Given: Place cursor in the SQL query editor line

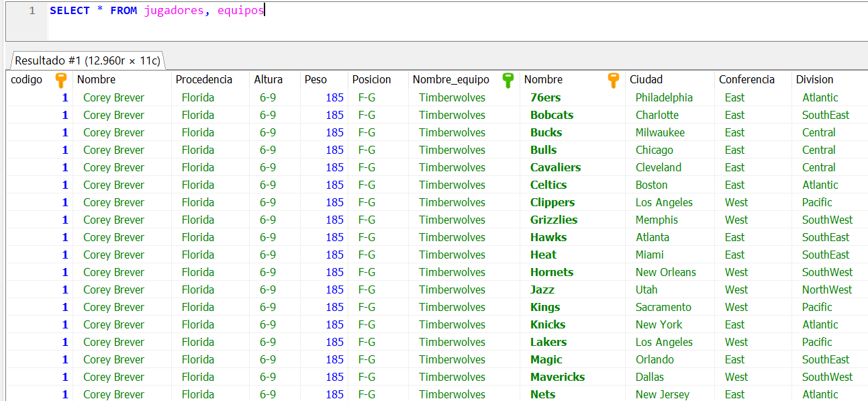Looking at the screenshot, I should [458, 11].
